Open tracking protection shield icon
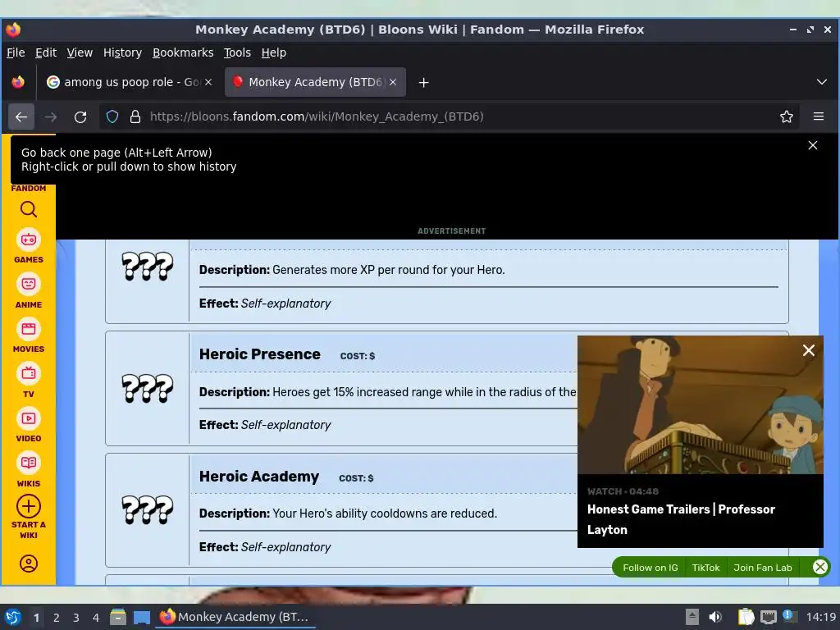840x630 pixels. point(112,116)
